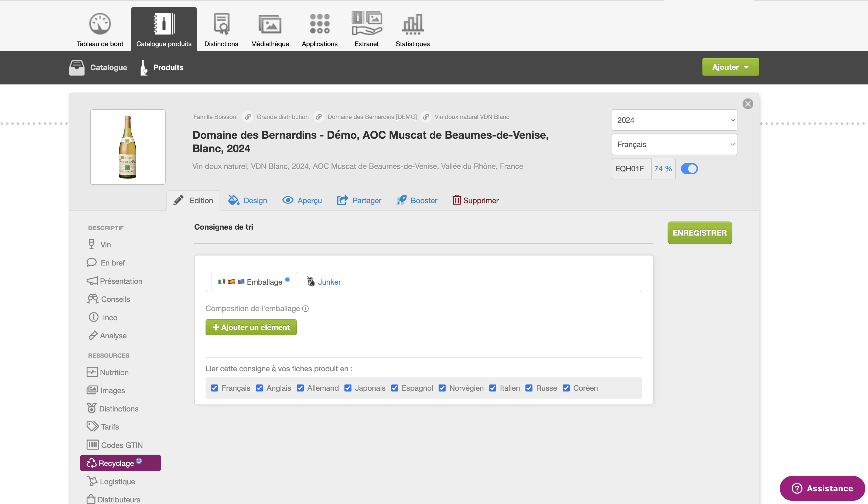Screen dimensions: 868x504
Task: Open the Français language dropdown
Action: coord(674,144)
